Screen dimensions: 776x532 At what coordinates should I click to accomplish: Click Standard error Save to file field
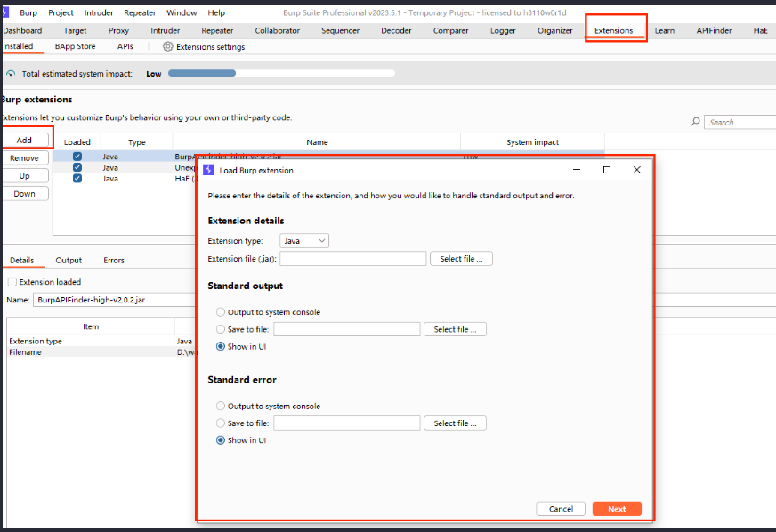click(347, 423)
